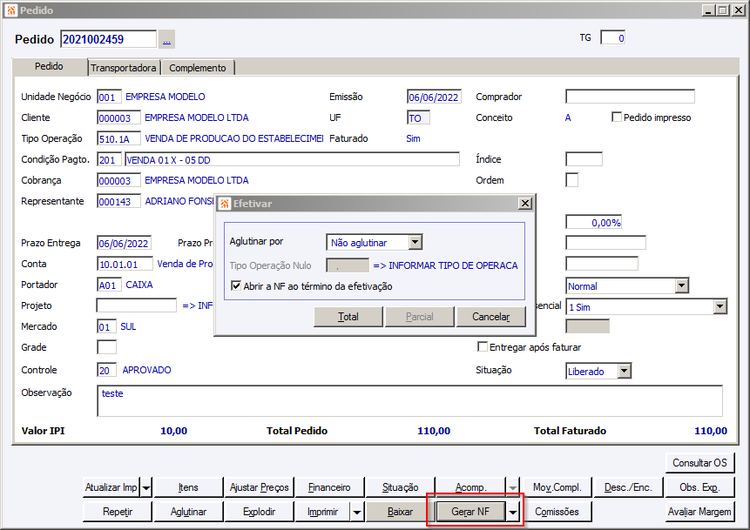Click the Acomp. button
Viewport: 750px width, 530px height.
pos(470,487)
